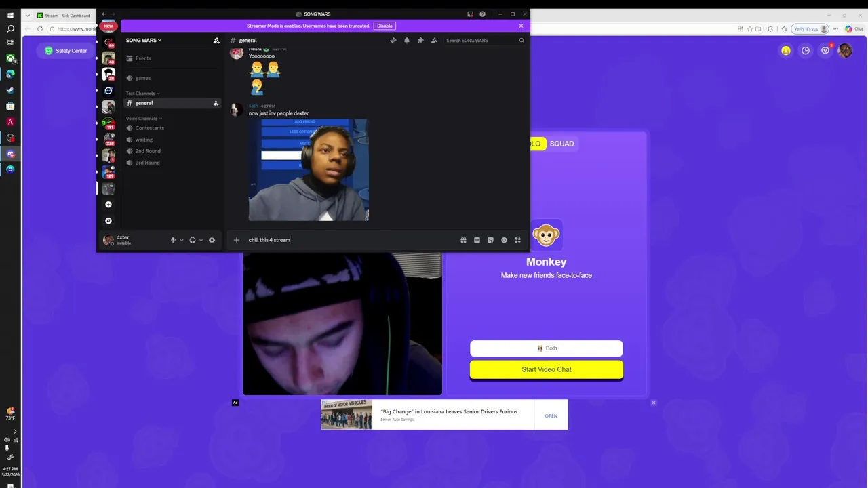Join the waiting voice channel
The width and height of the screenshot is (868, 488).
pos(172,140)
